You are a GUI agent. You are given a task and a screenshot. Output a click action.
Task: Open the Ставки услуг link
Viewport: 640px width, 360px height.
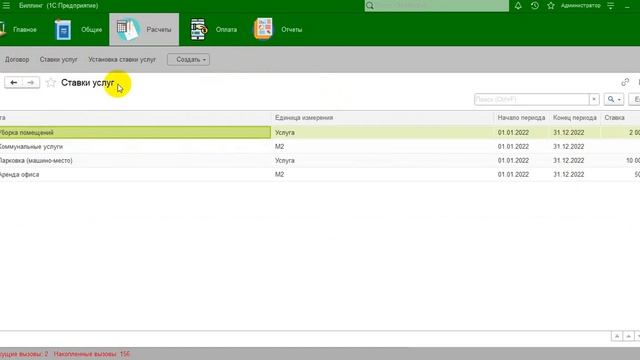click(x=58, y=60)
